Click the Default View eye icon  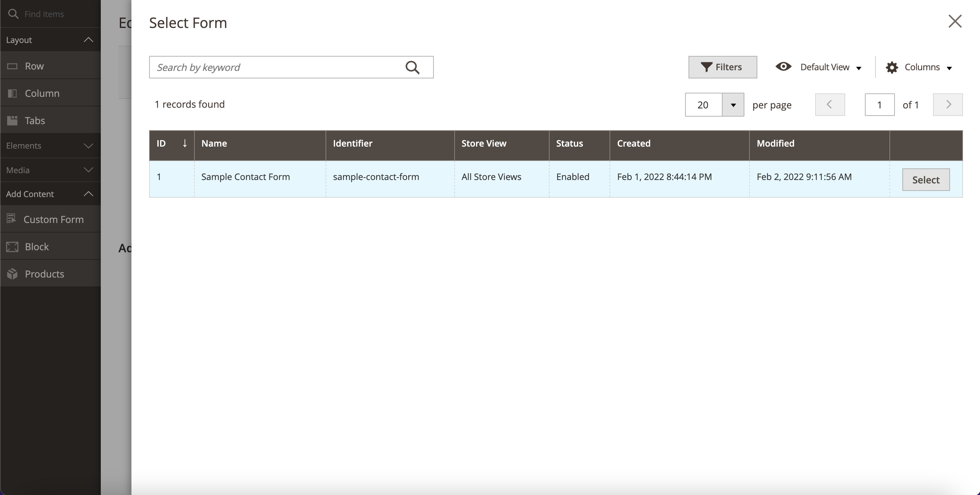click(x=783, y=66)
